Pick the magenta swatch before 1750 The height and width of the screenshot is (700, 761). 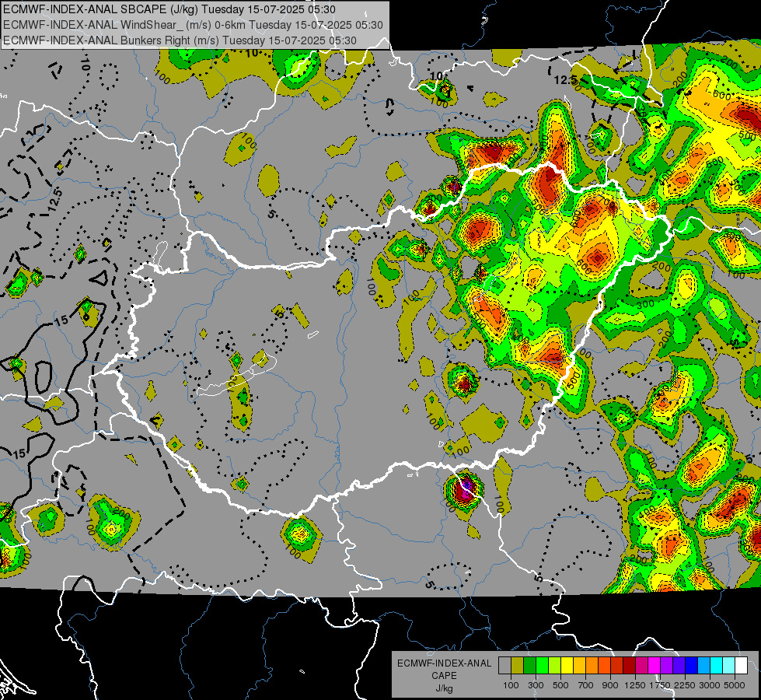pos(655,666)
